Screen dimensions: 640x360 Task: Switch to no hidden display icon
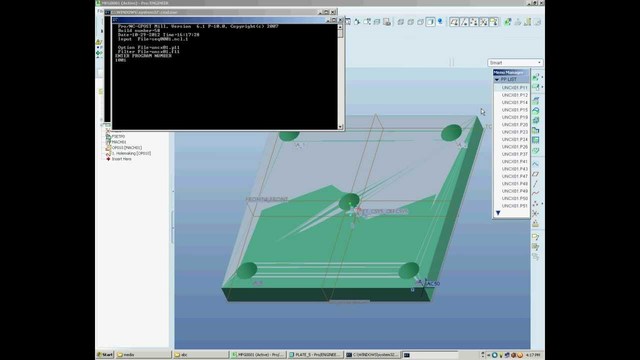(x=420, y=22)
